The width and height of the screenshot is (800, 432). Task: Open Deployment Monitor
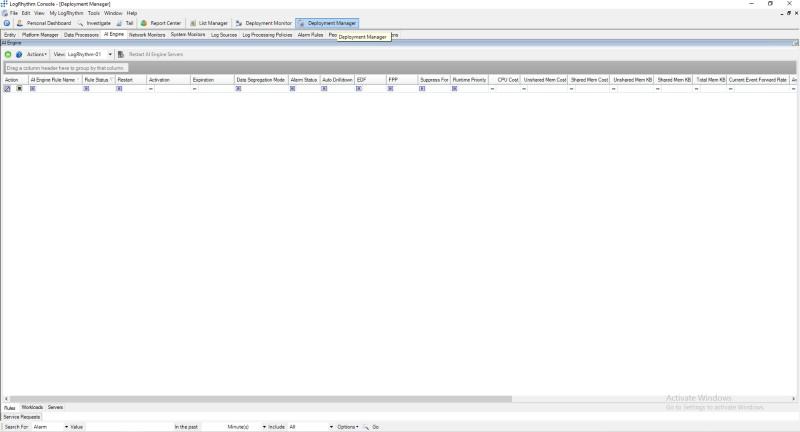point(264,23)
